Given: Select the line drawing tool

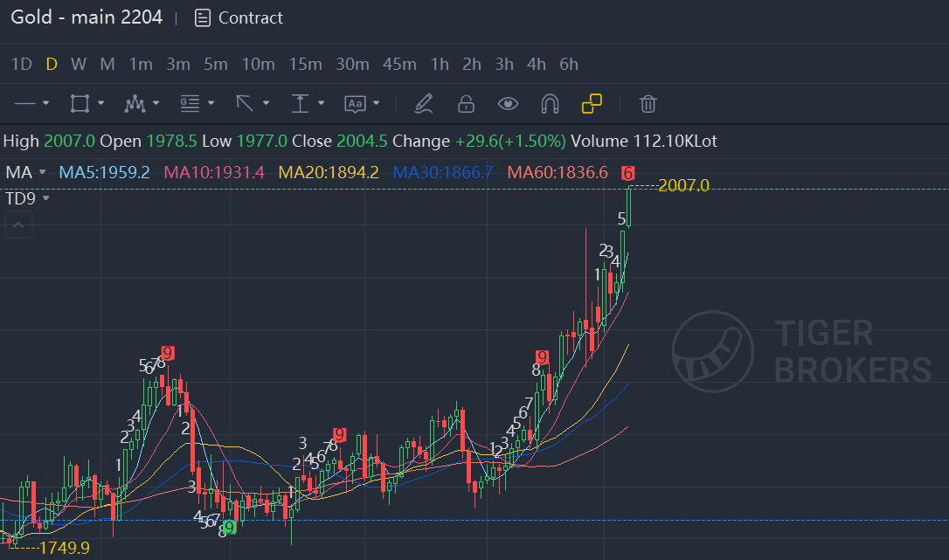Looking at the screenshot, I should (x=24, y=104).
